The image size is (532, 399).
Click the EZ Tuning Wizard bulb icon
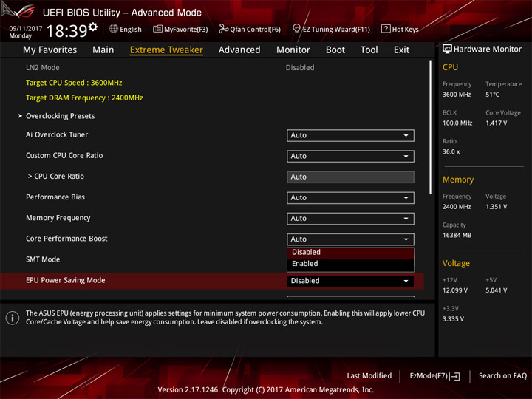tap(296, 29)
